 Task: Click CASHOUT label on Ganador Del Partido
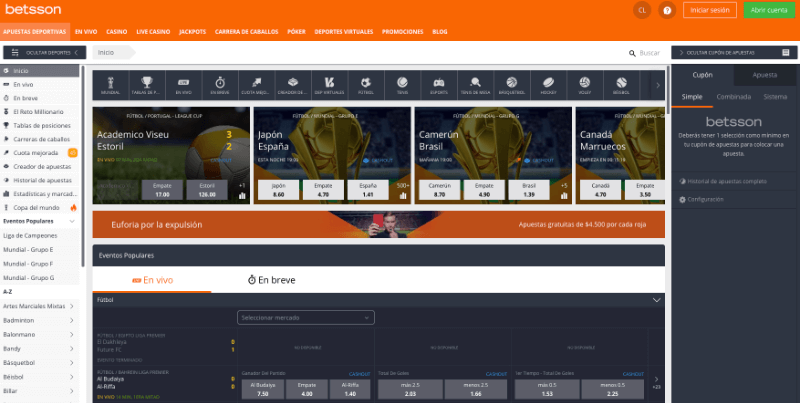(359, 374)
